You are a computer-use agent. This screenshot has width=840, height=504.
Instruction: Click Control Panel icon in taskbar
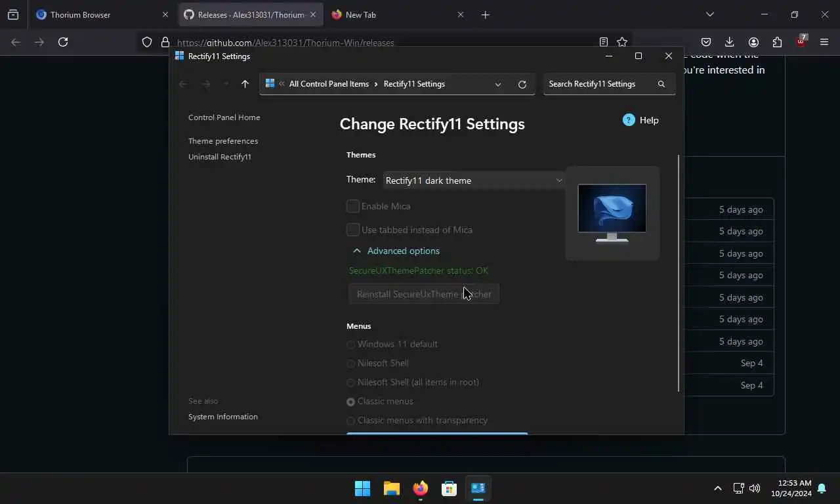pyautogui.click(x=478, y=488)
